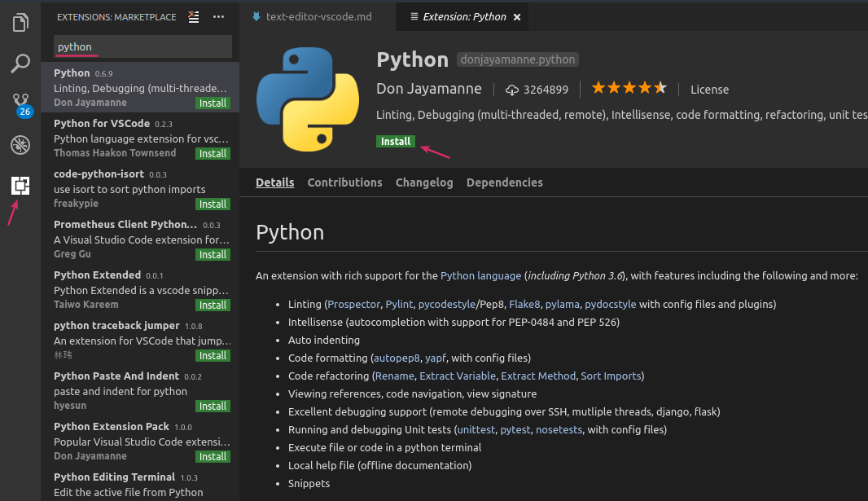This screenshot has height=501, width=868.
Task: Switch to the Changelog tab
Action: [424, 182]
